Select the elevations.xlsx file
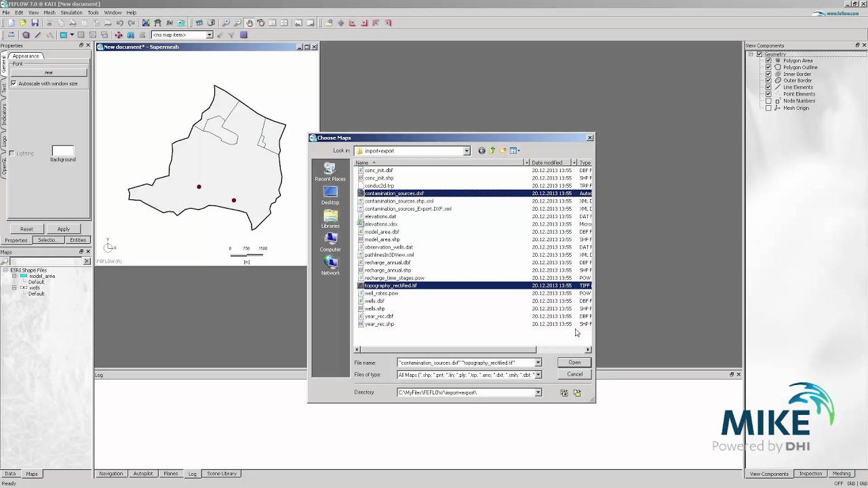 point(381,224)
